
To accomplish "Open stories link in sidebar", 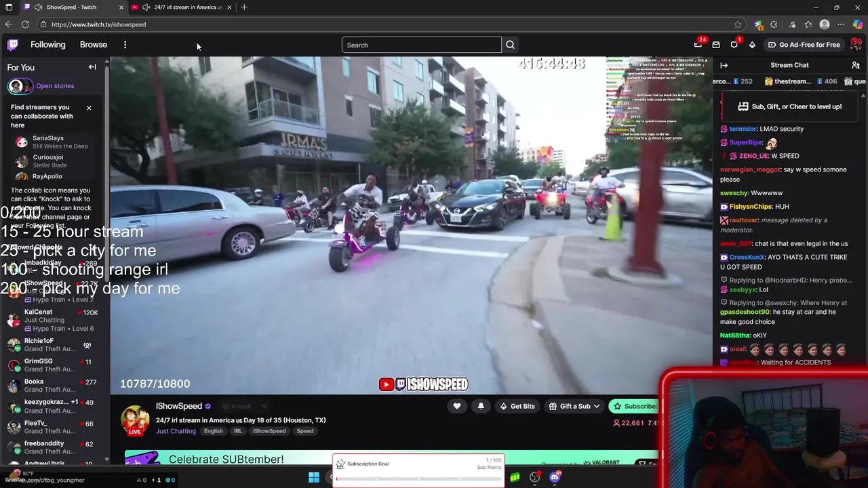I will [x=55, y=86].
